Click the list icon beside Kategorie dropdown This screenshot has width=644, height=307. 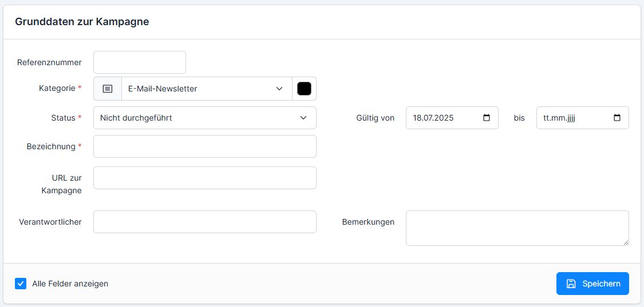coord(108,89)
